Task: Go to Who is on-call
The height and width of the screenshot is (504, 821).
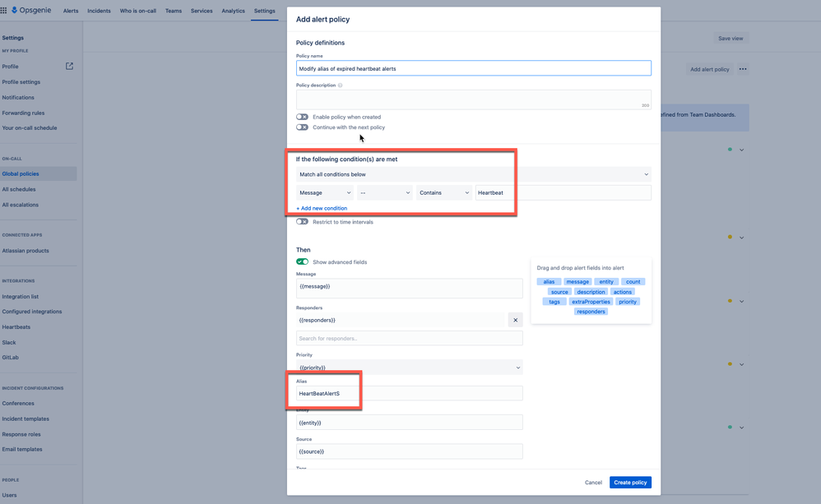Action: [137, 11]
